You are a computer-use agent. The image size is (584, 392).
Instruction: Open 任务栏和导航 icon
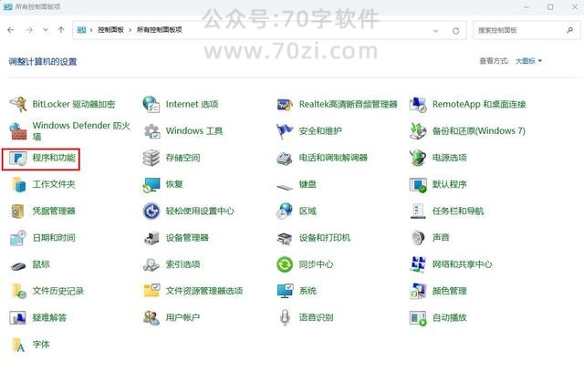pyautogui.click(x=418, y=211)
